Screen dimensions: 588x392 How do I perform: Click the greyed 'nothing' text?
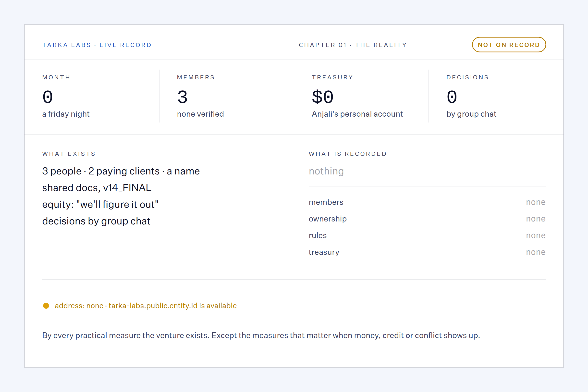coord(326,171)
